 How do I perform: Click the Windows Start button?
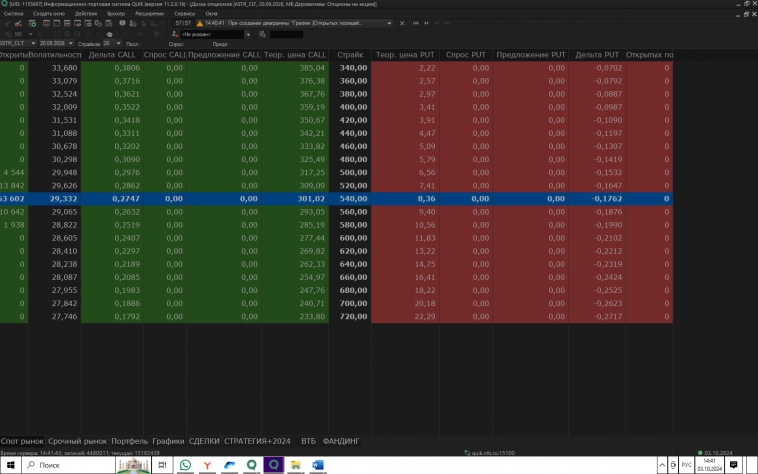point(8,465)
